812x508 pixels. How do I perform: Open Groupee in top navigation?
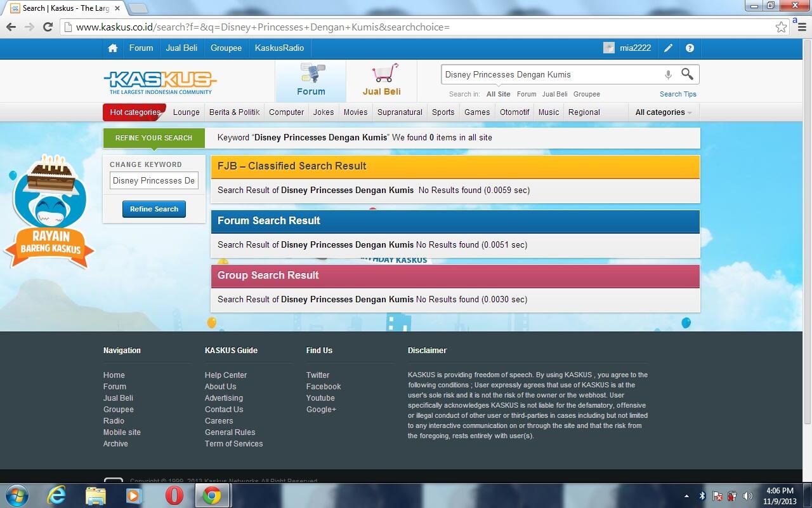(226, 48)
